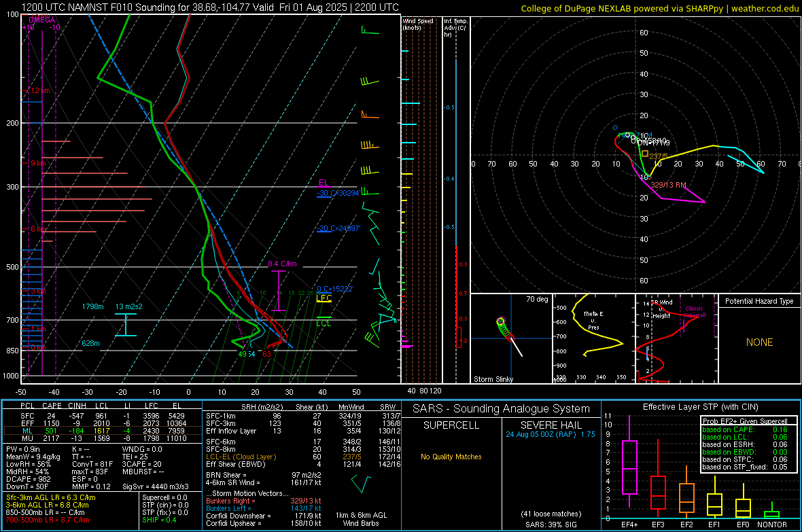Click the sounding title with valid time

click(x=210, y=7)
